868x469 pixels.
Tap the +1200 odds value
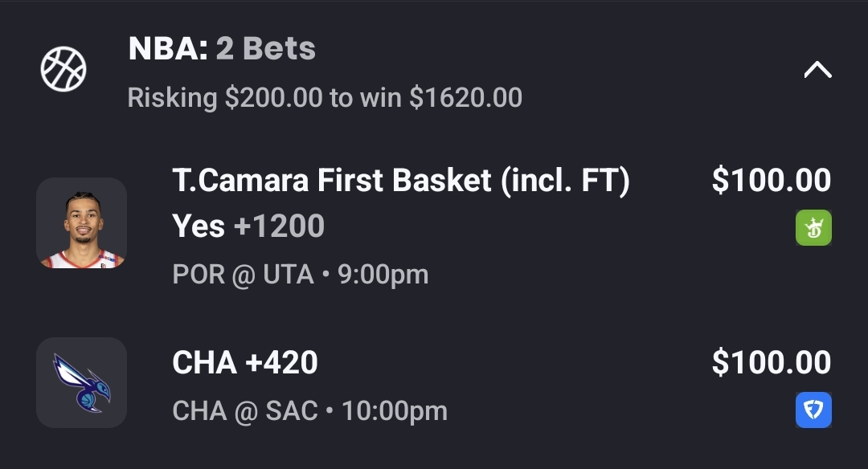tap(279, 226)
